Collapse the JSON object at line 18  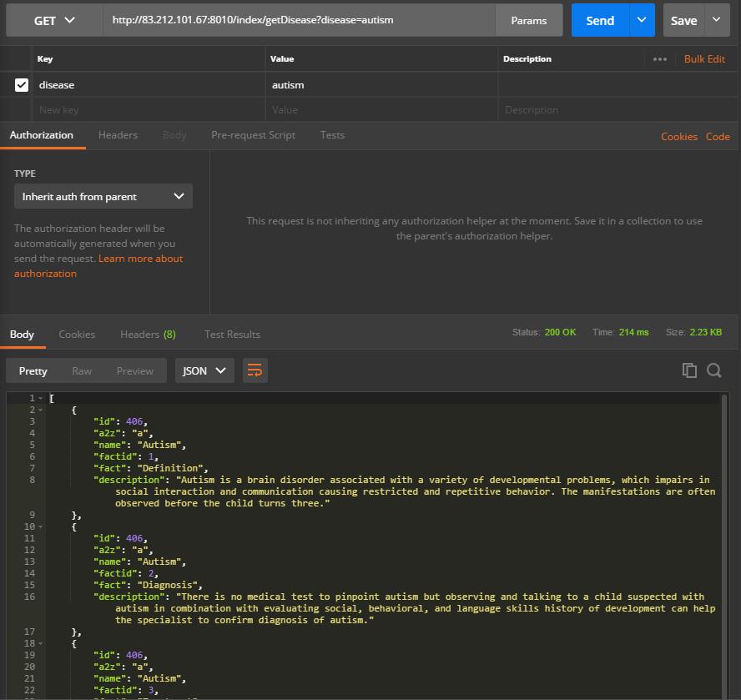click(x=41, y=643)
